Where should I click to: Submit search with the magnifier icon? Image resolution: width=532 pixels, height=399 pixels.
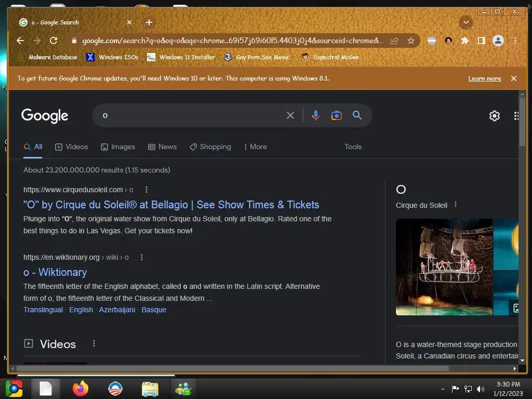(x=357, y=115)
